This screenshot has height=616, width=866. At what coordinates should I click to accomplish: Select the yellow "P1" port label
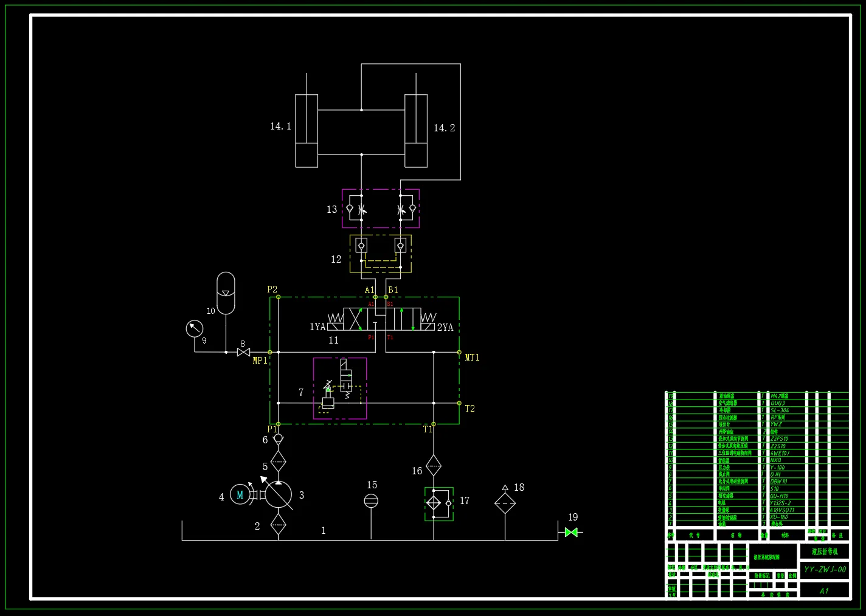(x=272, y=429)
